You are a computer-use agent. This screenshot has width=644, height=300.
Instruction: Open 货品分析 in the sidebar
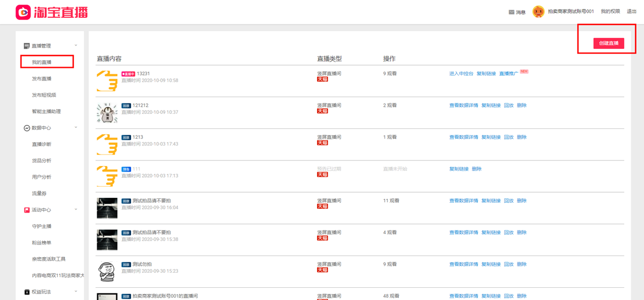42,161
